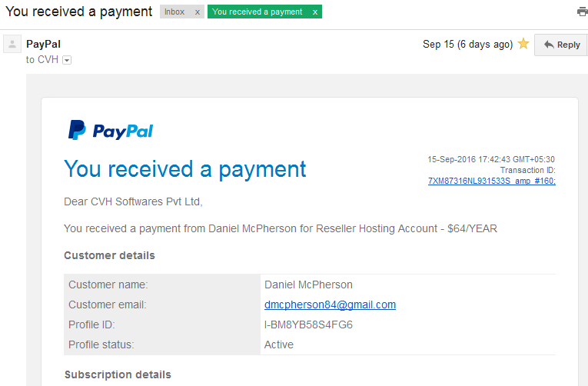The width and height of the screenshot is (588, 386).
Task: Remove the green 'You received a payment' label
Action: coord(315,12)
